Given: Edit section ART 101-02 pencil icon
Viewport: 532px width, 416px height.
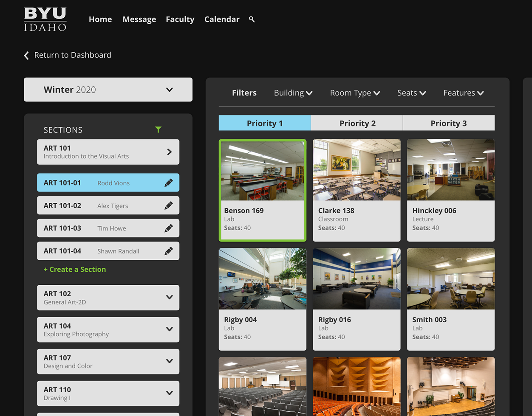Looking at the screenshot, I should tap(169, 205).
